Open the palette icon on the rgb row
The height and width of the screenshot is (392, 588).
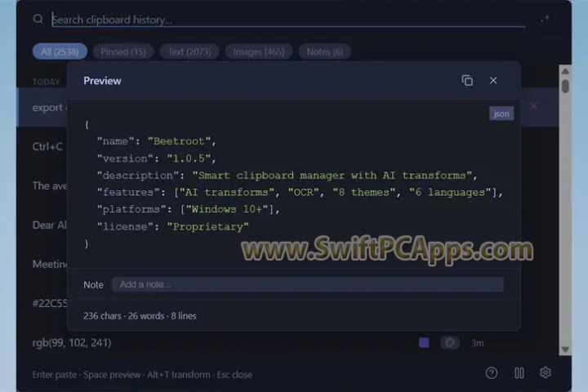(450, 342)
